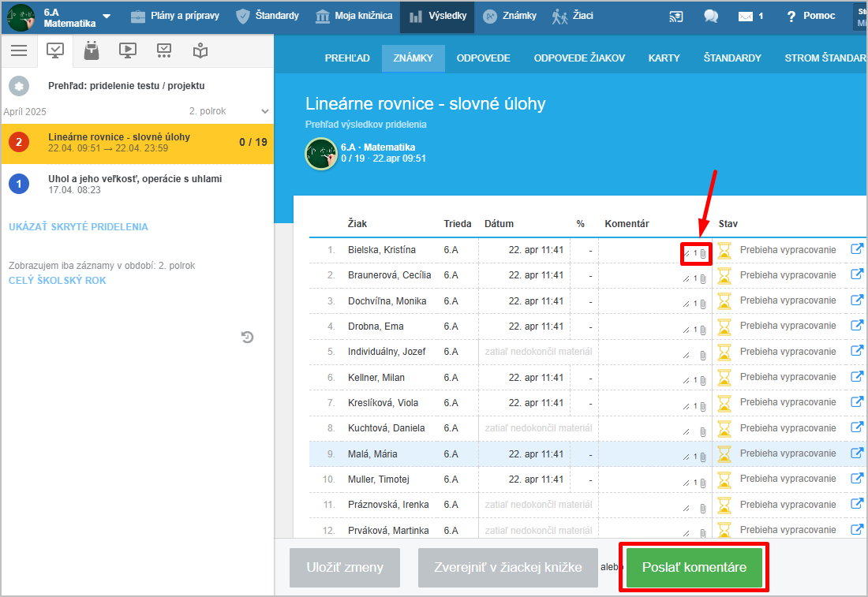Open the backpack icon in the left toolbar

click(92, 50)
